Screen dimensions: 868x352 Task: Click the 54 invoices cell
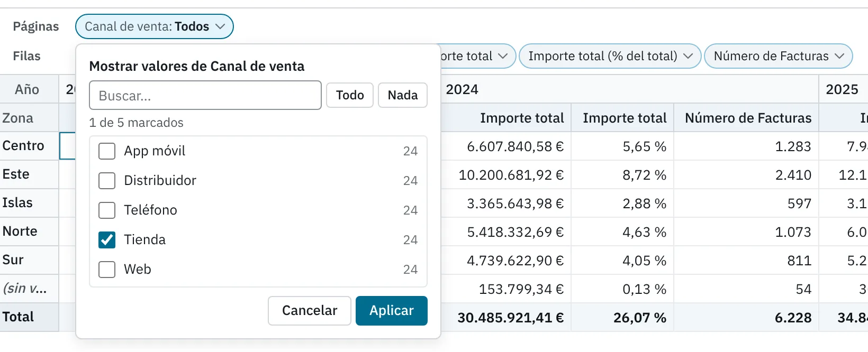point(746,289)
